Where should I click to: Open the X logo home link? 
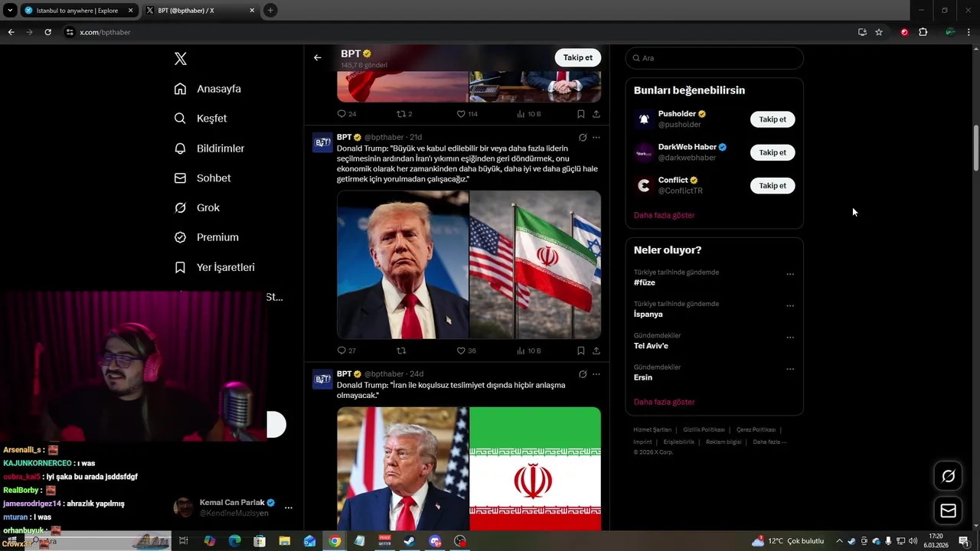click(x=181, y=59)
